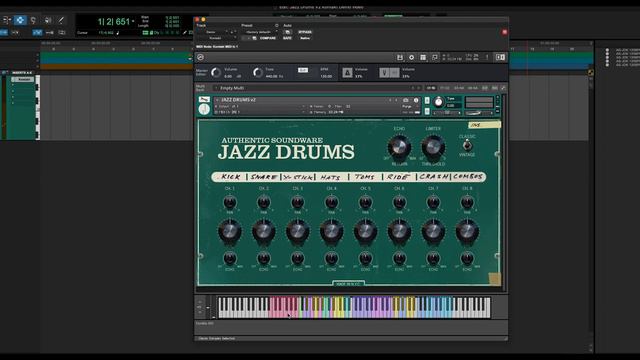This screenshot has height=360, width=640.
Task: Click the yellow note label top right
Action: pyautogui.click(x=484, y=124)
